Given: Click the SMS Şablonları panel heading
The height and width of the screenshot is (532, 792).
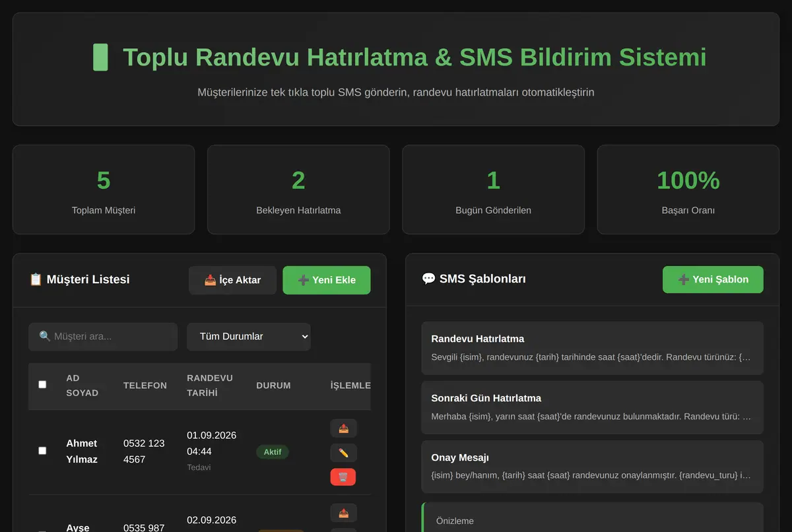Looking at the screenshot, I should [x=474, y=279].
